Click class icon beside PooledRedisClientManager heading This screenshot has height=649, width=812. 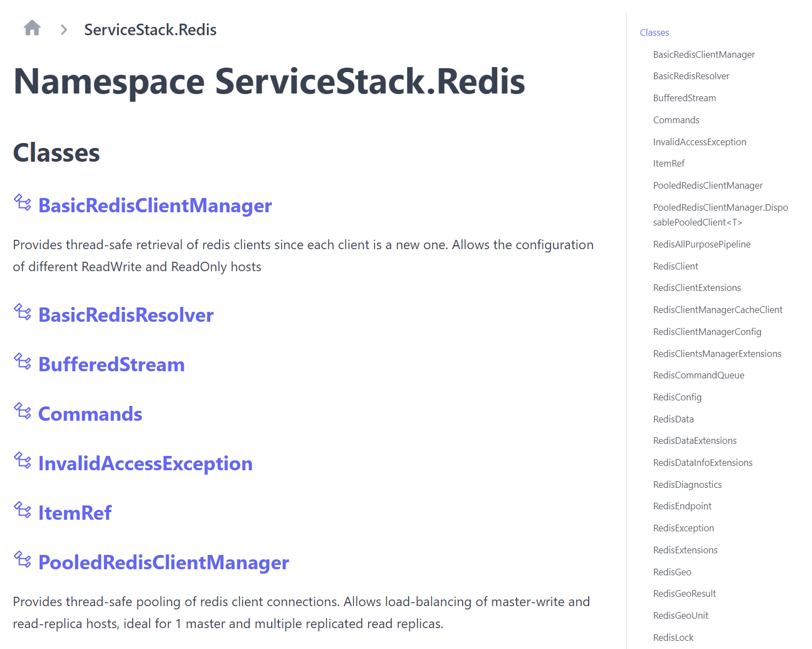(x=23, y=560)
